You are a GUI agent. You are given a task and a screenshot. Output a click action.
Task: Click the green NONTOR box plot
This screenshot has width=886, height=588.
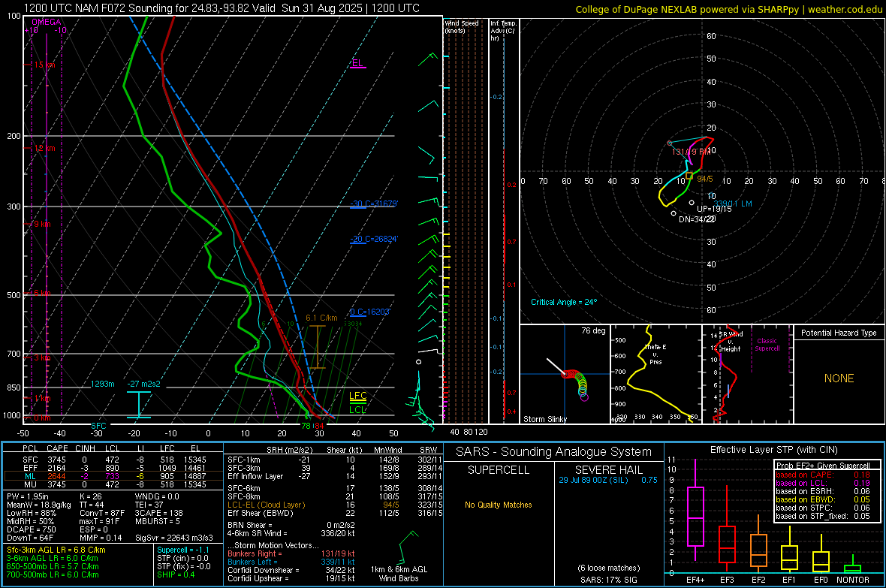853,565
